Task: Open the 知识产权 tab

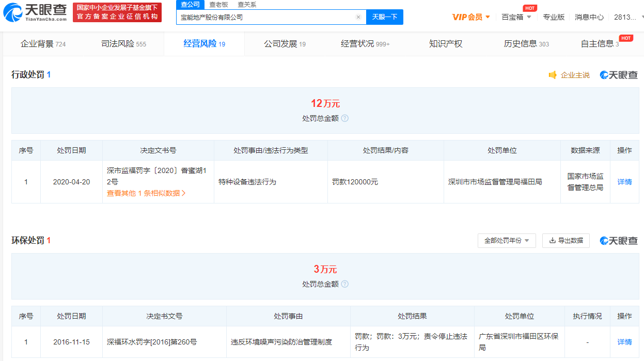Action: pyautogui.click(x=446, y=44)
